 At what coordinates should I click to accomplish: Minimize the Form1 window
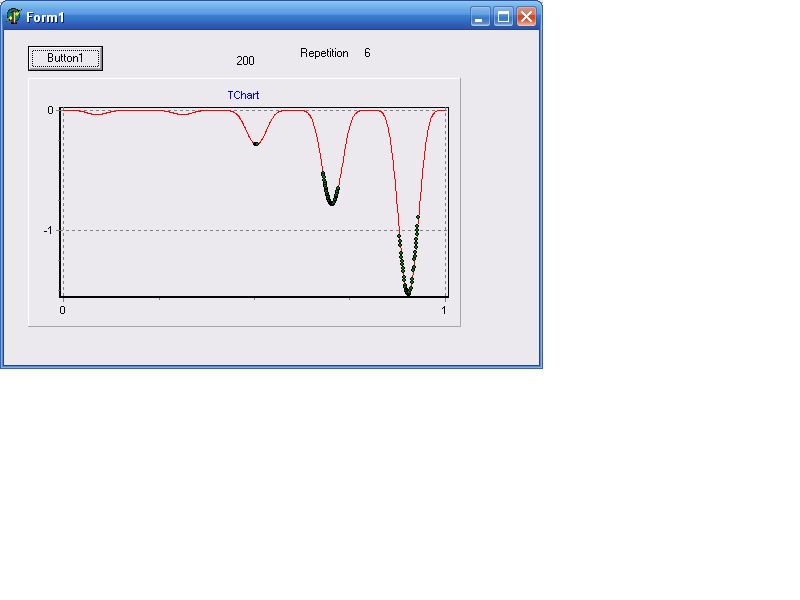point(481,17)
